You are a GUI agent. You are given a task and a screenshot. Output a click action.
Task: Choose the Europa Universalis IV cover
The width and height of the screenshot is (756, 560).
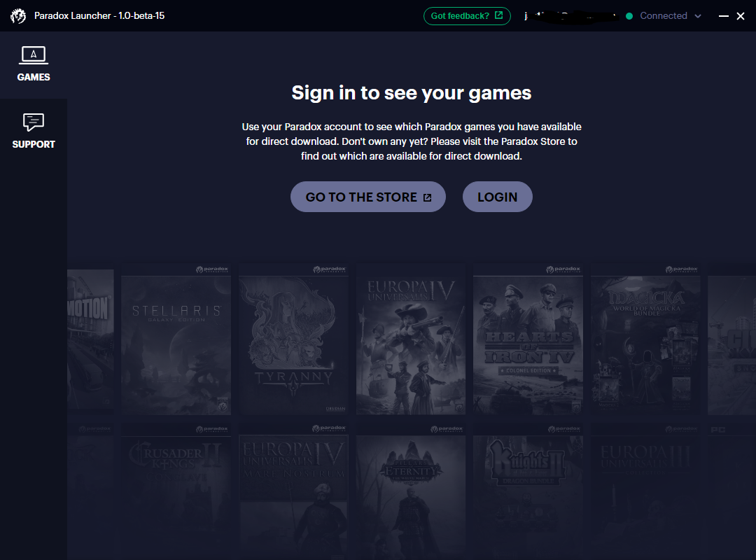411,339
